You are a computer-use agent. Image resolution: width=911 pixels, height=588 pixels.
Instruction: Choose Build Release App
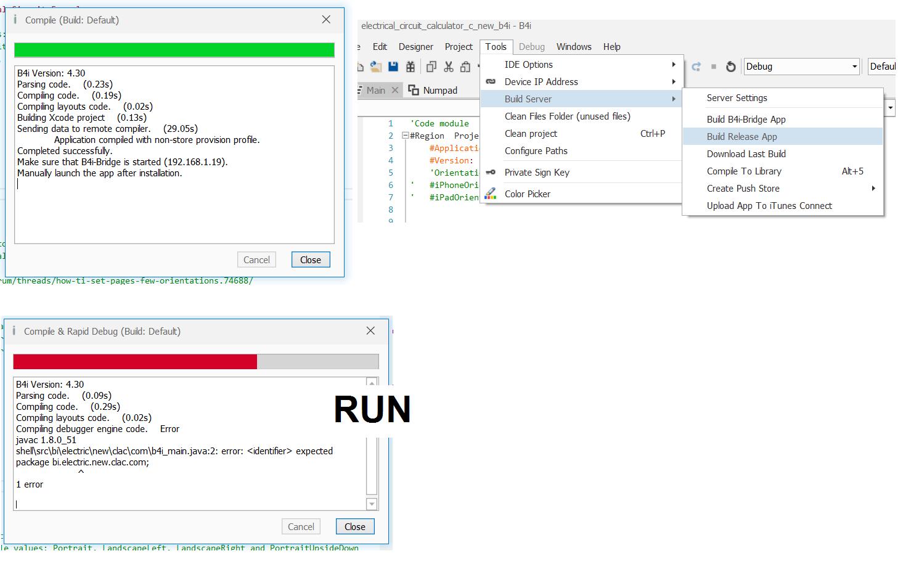coord(783,137)
